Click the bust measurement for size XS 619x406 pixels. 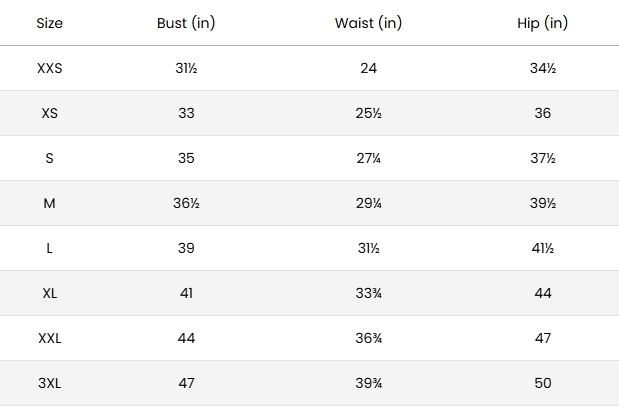186,113
